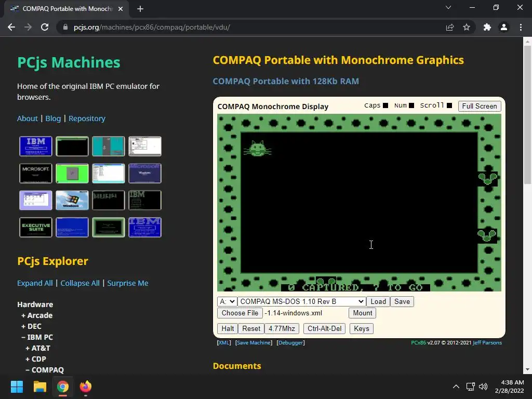Viewport: 532px width, 399px height.
Task: Click the Chrome taskbar icon
Action: pos(63,387)
